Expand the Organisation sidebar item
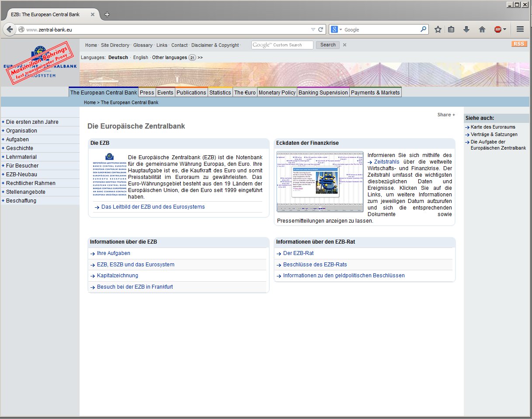The height and width of the screenshot is (419, 532). click(x=21, y=131)
